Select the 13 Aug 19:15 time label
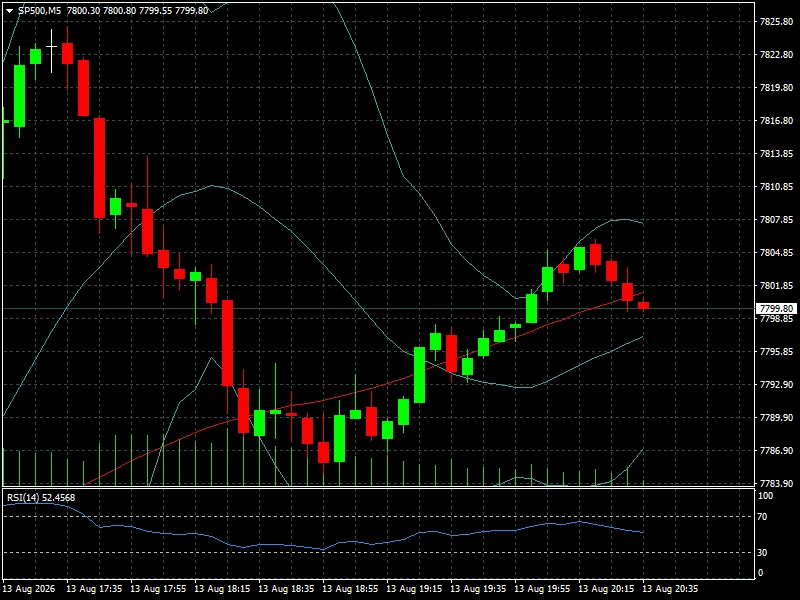 414,588
